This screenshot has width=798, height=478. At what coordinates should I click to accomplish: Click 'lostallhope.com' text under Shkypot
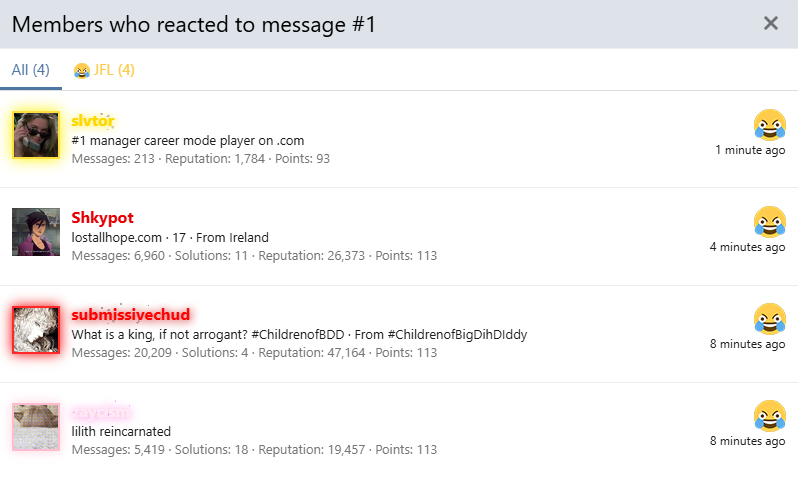tap(117, 238)
